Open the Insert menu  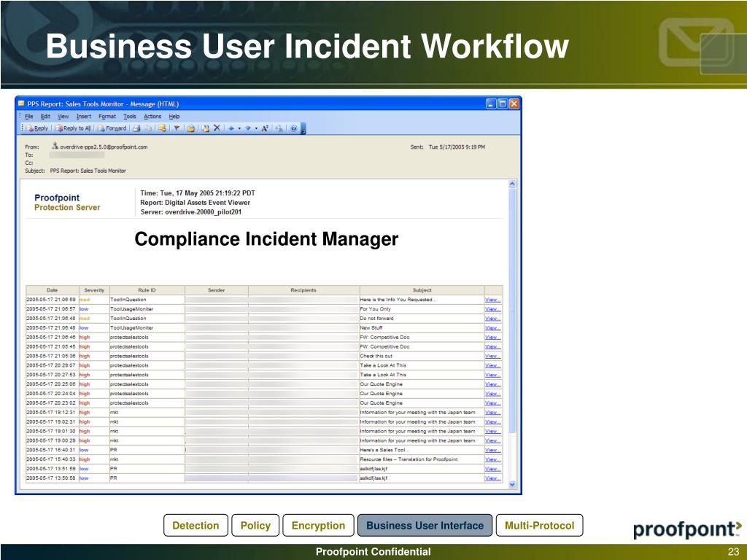[x=84, y=116]
